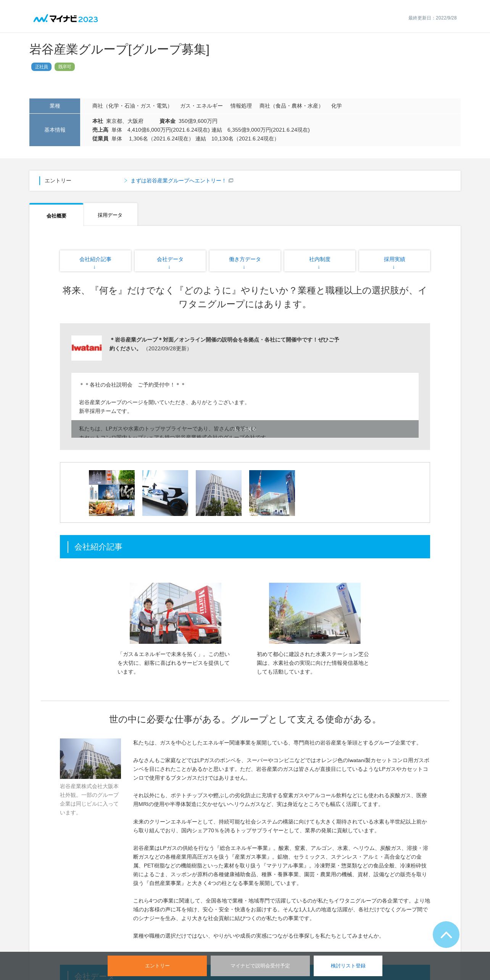Jump to the 採用実績 section
Viewport: 490px width, 980px height.
click(x=395, y=261)
